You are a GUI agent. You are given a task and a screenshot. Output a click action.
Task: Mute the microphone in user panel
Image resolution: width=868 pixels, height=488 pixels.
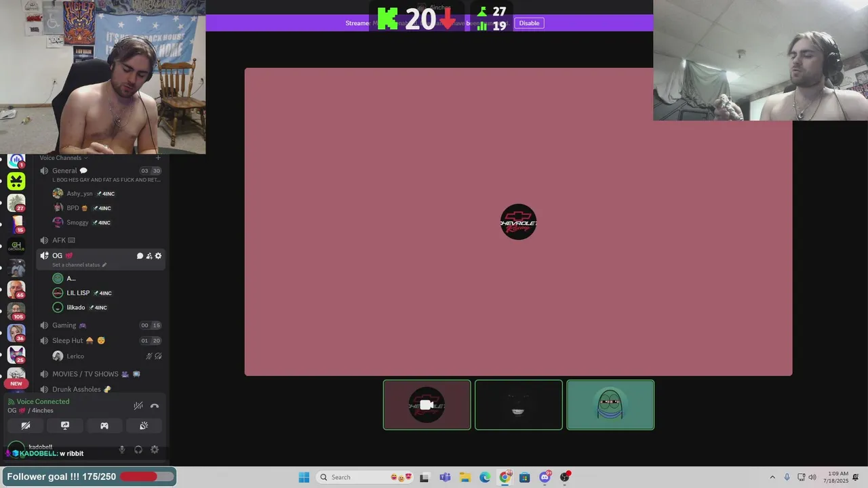click(x=122, y=449)
